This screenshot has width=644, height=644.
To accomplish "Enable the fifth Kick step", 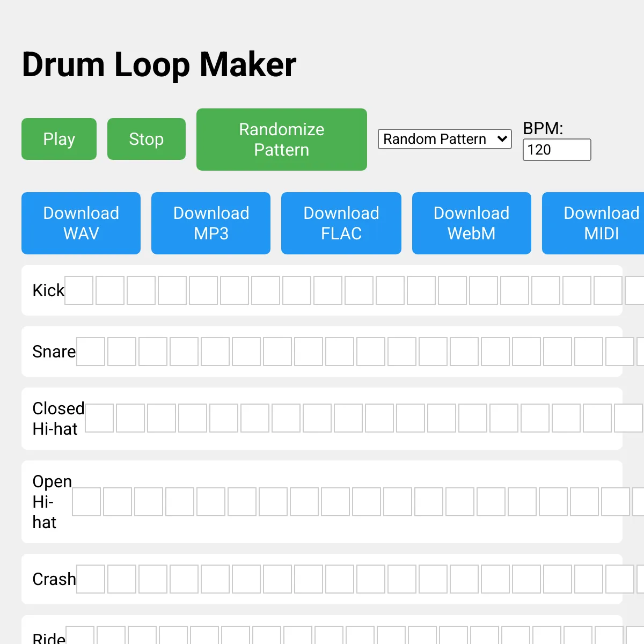I will pyautogui.click(x=203, y=290).
